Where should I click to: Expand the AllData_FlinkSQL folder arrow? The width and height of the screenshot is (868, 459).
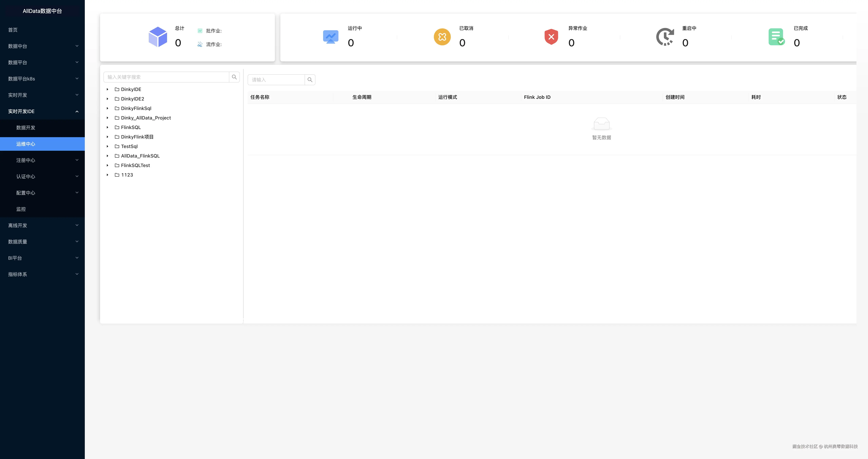coord(108,156)
